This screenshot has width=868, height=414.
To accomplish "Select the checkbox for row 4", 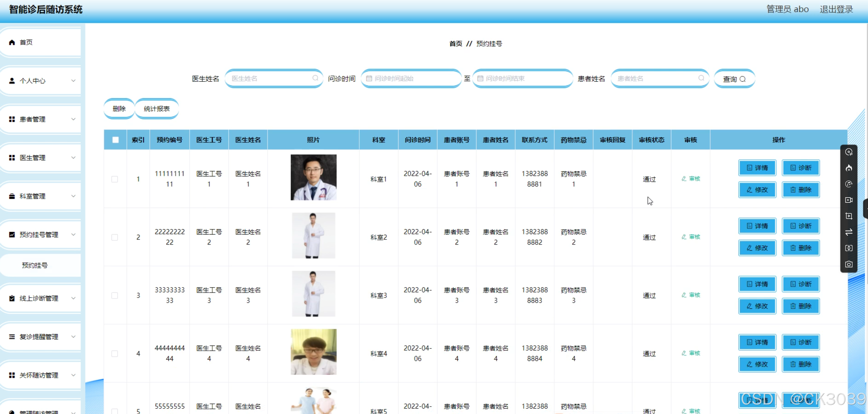I will click(x=115, y=354).
